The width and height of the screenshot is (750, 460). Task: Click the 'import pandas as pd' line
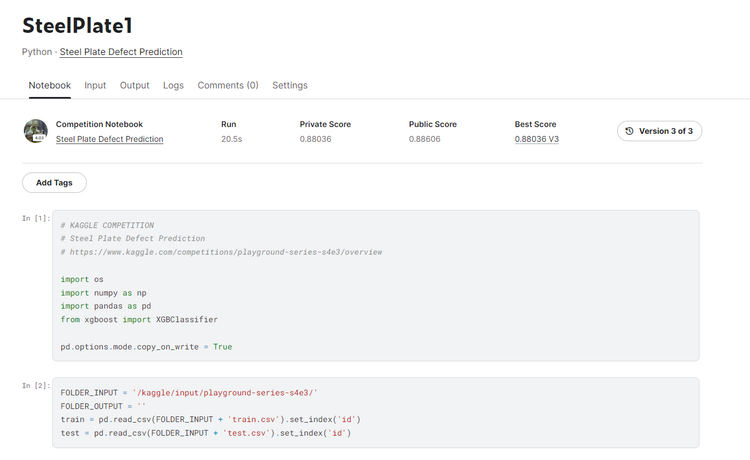click(x=106, y=306)
